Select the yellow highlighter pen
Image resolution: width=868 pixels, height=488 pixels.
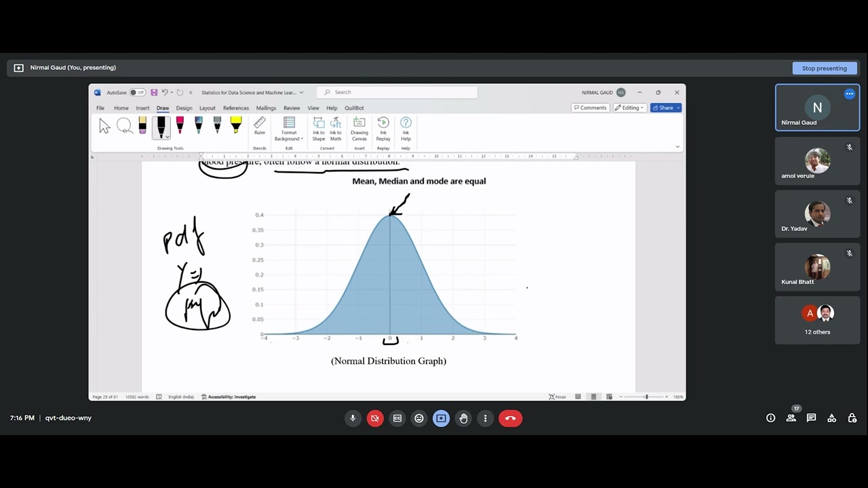click(236, 125)
